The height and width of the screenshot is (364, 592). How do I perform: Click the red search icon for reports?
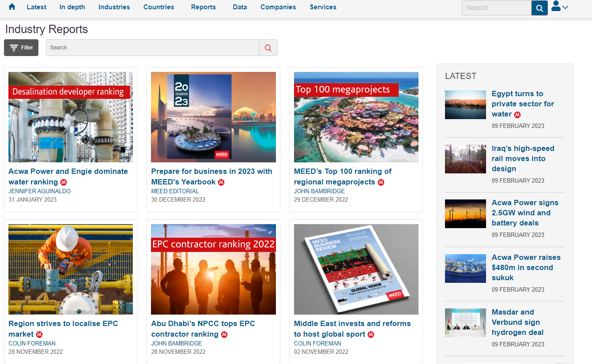pyautogui.click(x=268, y=48)
